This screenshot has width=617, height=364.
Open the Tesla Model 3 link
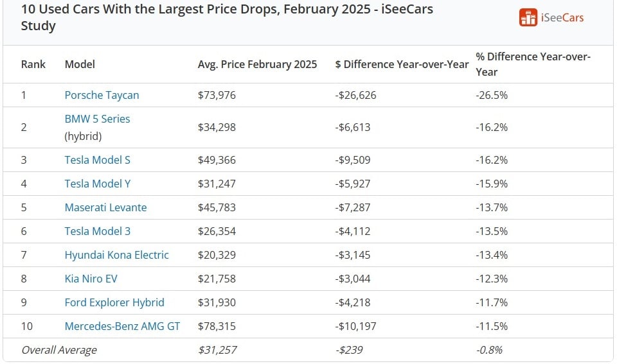click(x=97, y=231)
